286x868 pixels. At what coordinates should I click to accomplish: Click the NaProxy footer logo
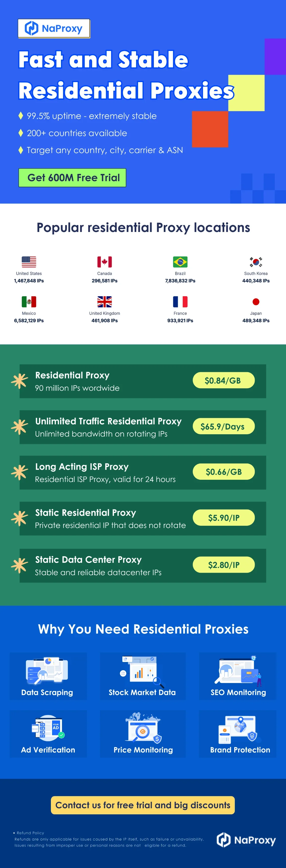click(246, 840)
